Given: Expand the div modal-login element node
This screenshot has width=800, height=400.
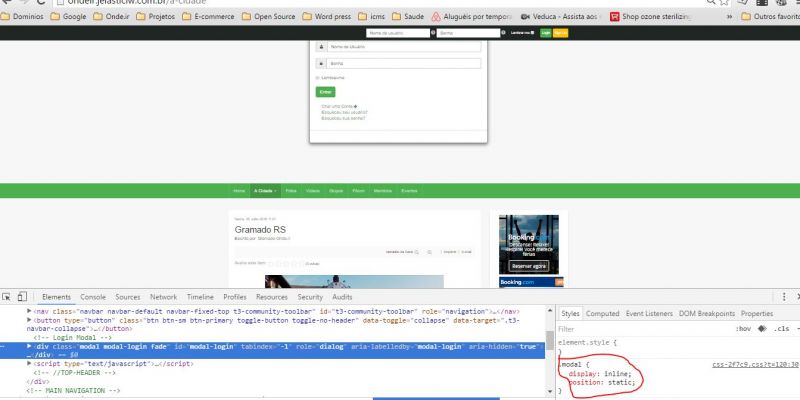Looking at the screenshot, I should point(29,346).
